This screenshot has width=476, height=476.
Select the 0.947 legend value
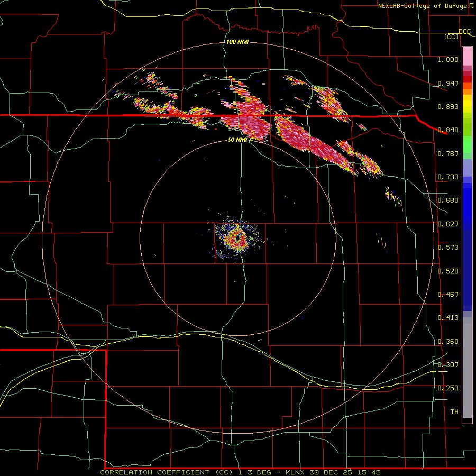pyautogui.click(x=448, y=83)
